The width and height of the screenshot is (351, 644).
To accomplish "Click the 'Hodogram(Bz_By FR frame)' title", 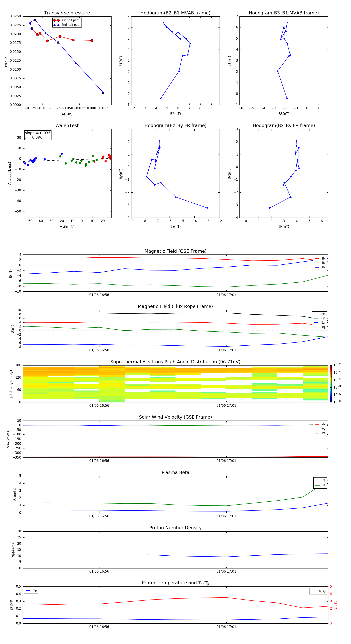I will (175, 125).
